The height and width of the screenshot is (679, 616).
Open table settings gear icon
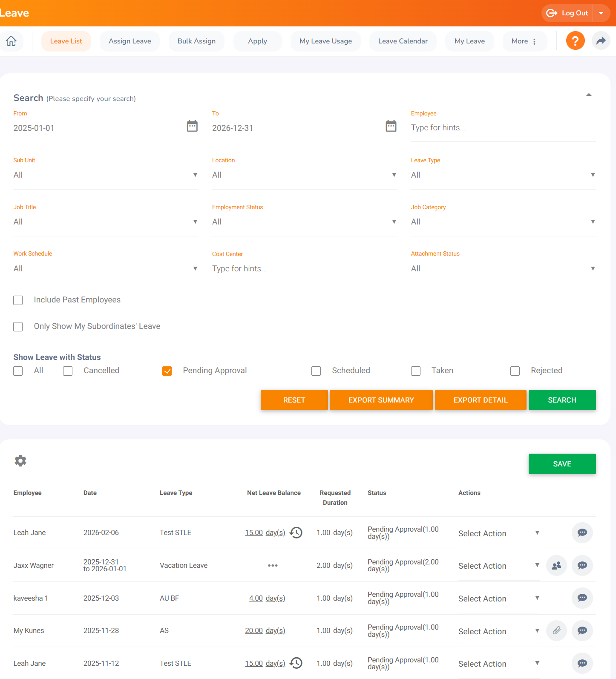click(x=20, y=460)
